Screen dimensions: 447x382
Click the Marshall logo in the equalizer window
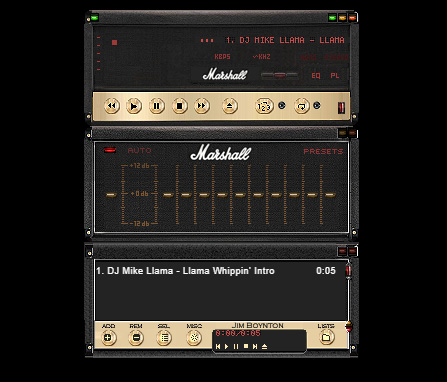(x=221, y=153)
